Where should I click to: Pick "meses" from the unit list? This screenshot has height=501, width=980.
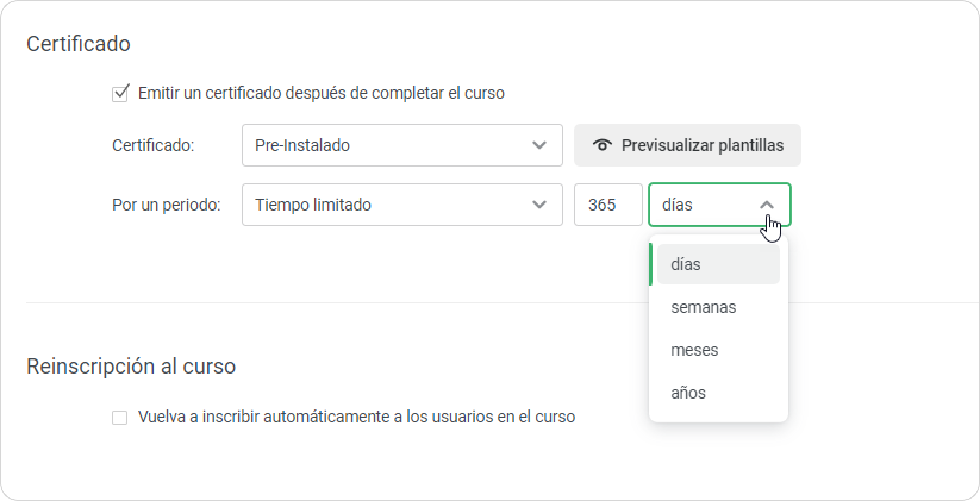(695, 350)
